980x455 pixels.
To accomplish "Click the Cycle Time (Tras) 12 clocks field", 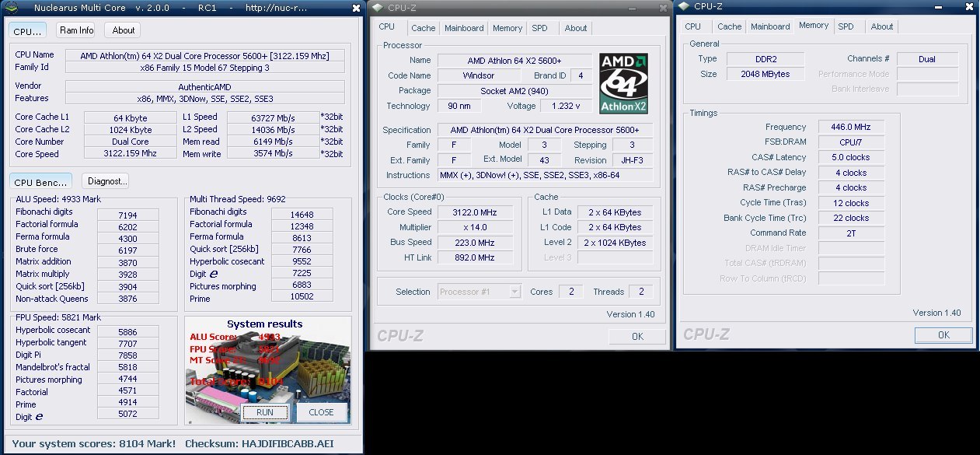I will [851, 202].
